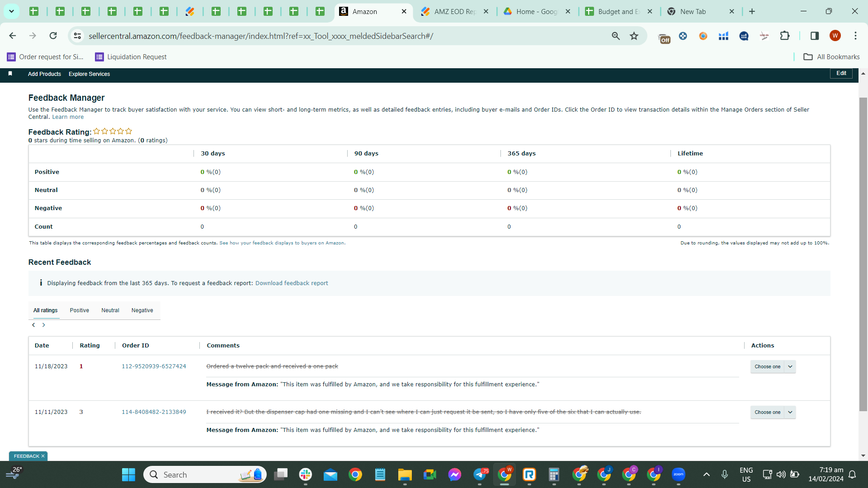Open Calculator from the taskbar
This screenshot has height=488, width=868.
coord(554,474)
